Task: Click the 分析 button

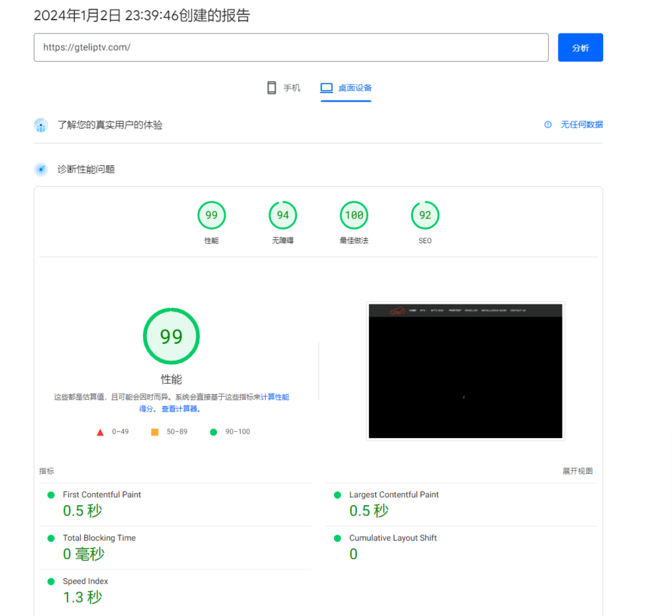Action: click(x=580, y=47)
